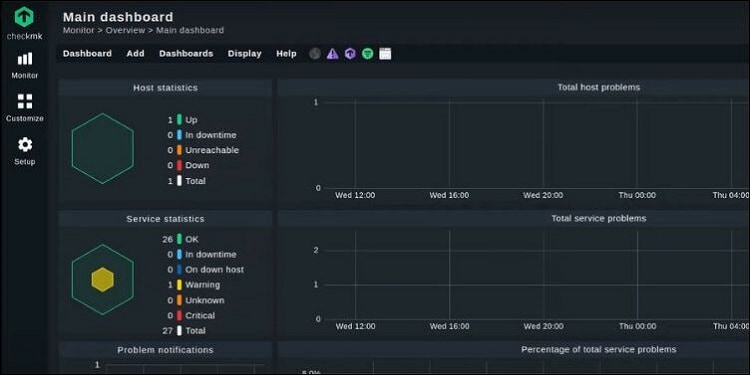The image size is (750, 375).
Task: Click the Host statistics panel title
Action: pyautogui.click(x=165, y=88)
